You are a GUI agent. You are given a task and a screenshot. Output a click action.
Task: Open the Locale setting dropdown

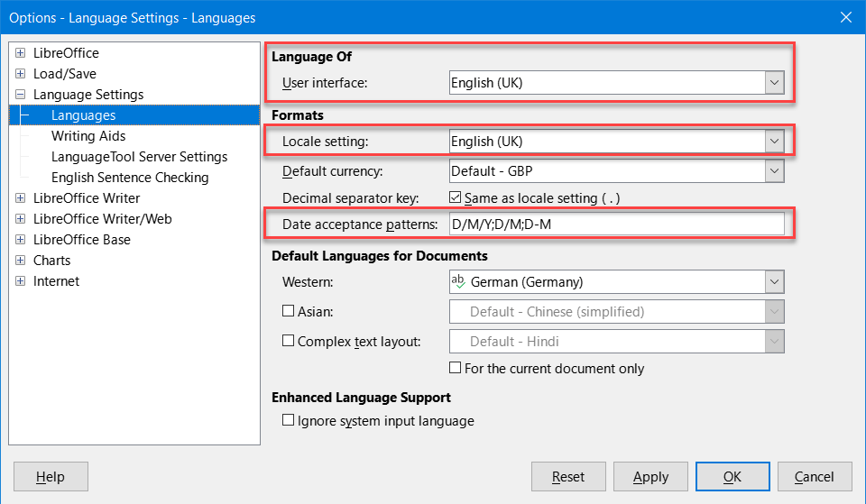point(774,142)
